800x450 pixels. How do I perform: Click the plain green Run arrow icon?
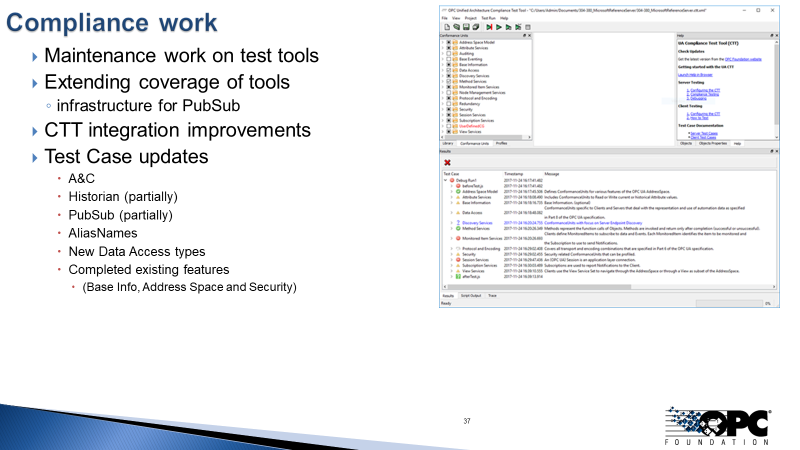point(498,27)
